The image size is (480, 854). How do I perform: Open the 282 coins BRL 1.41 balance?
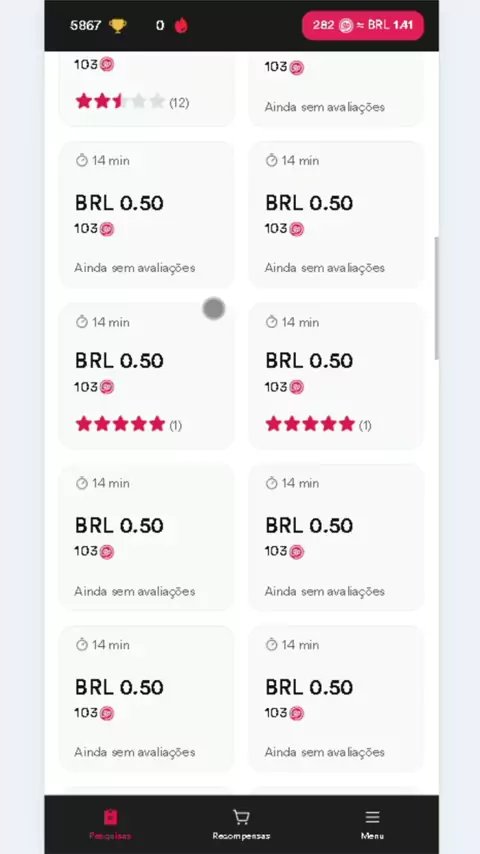click(363, 25)
